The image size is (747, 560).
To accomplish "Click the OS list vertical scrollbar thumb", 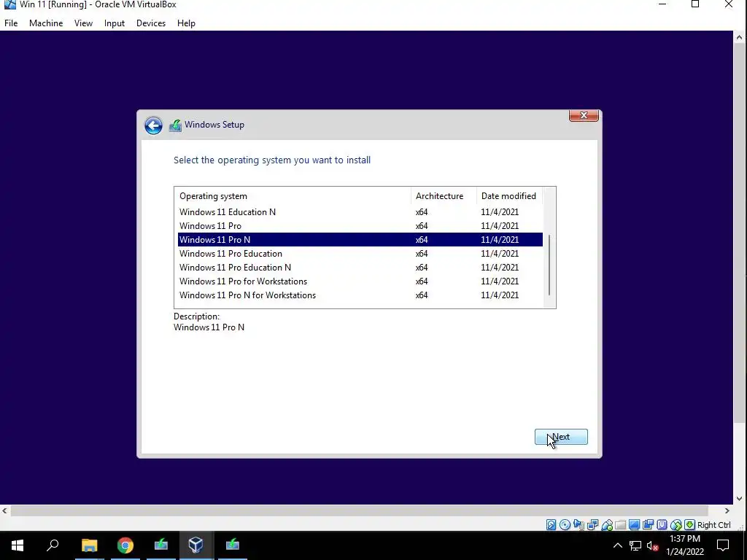I will pyautogui.click(x=549, y=265).
